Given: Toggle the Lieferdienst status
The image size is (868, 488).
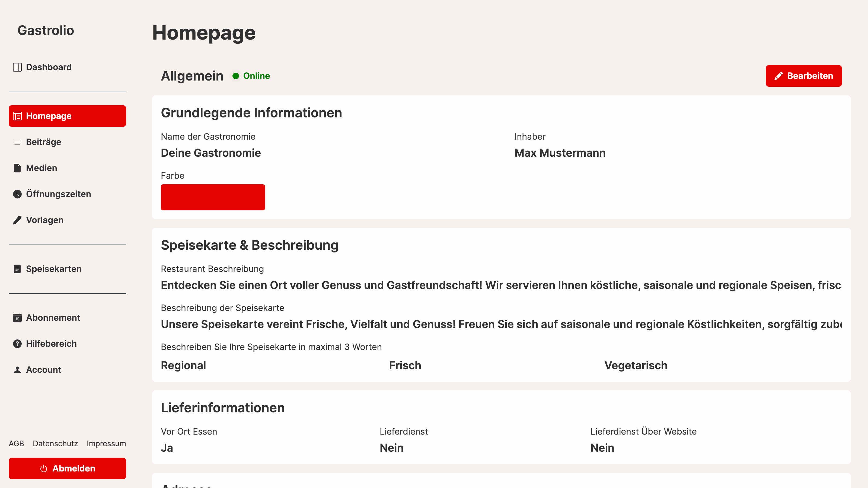Looking at the screenshot, I should 392,448.
